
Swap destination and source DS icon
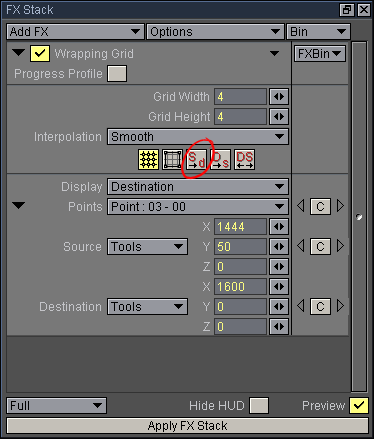click(x=244, y=159)
